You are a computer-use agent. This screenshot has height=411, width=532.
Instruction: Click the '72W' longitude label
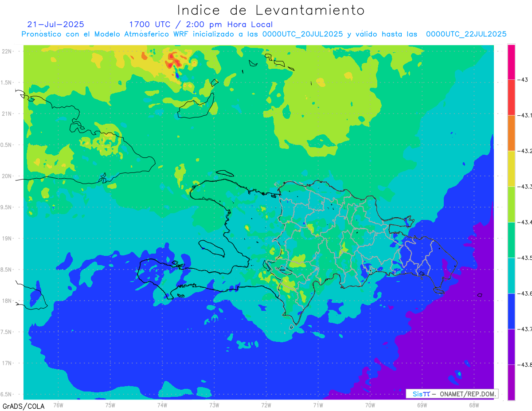pos(266,405)
